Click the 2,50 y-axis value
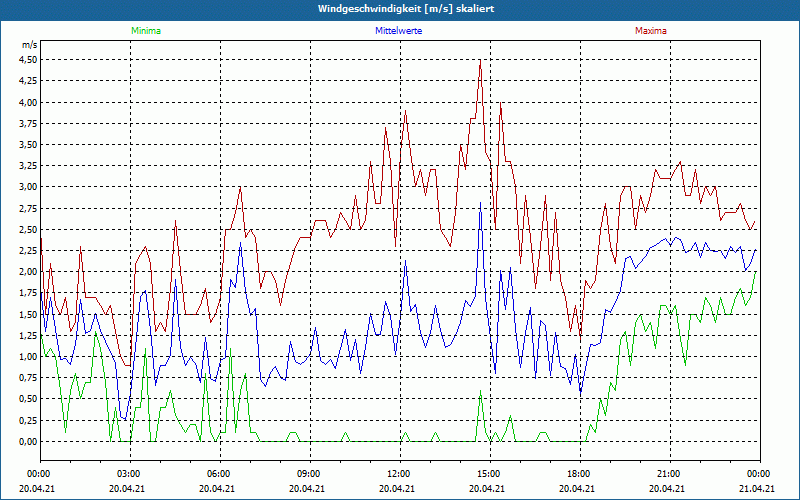Screen dimensions: 800x500 tap(28, 229)
